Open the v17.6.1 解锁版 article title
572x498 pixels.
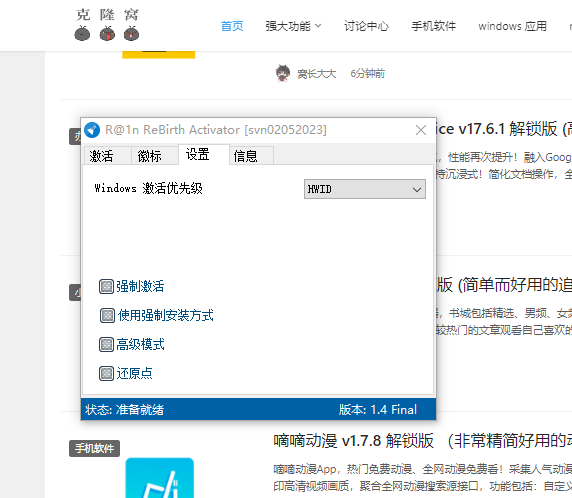tap(504, 129)
